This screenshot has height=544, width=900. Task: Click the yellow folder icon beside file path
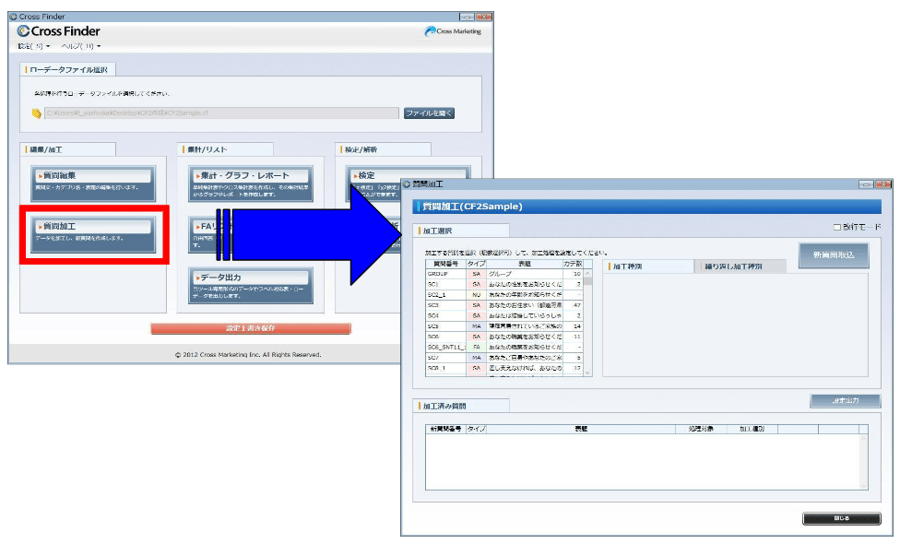37,113
